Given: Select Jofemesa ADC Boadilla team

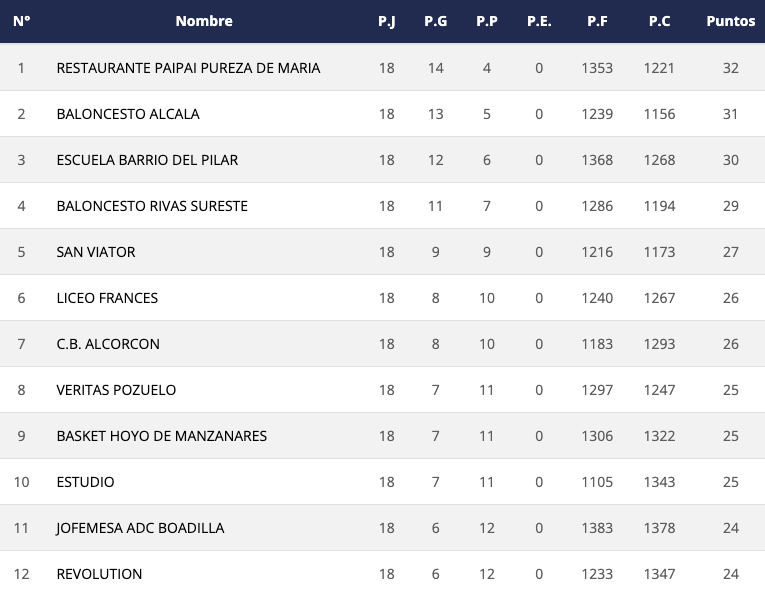Looking at the screenshot, I should pos(140,528).
